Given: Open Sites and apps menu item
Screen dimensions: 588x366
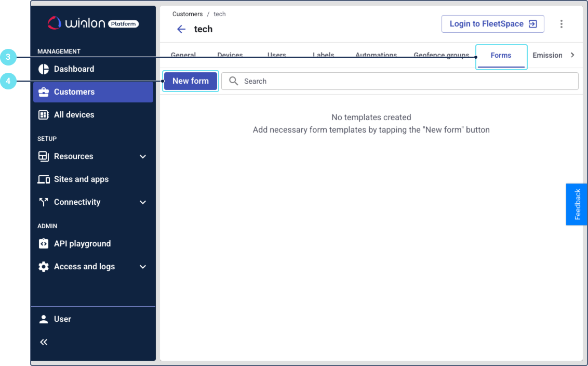Looking at the screenshot, I should pyautogui.click(x=93, y=179).
